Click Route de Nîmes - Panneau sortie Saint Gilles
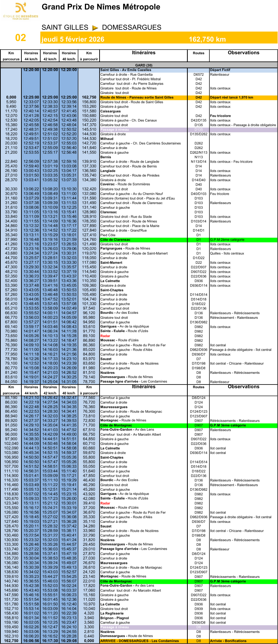Viewport: 278px width, 644px height. [137, 97]
